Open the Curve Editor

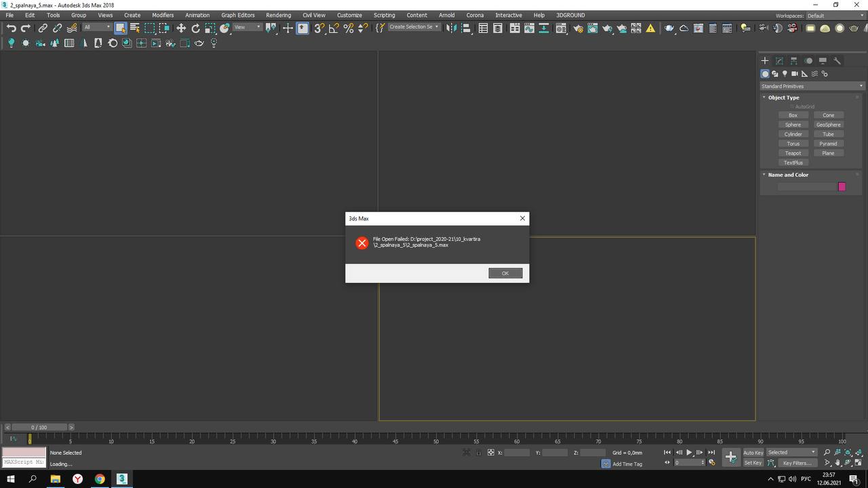coord(529,28)
